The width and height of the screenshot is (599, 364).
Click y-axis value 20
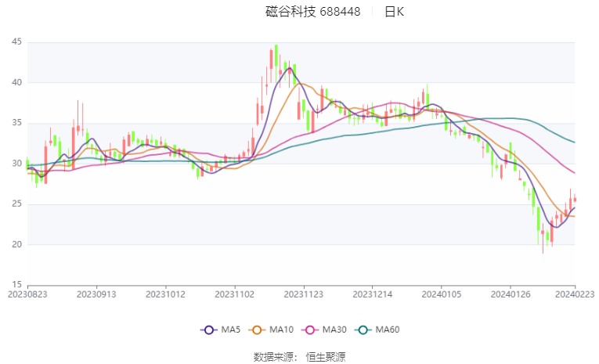point(16,244)
